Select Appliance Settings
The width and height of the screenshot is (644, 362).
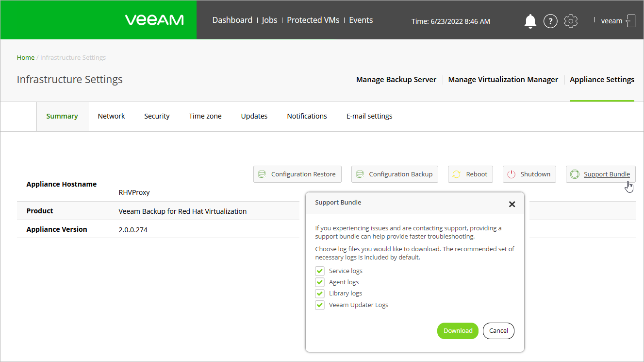(x=602, y=80)
